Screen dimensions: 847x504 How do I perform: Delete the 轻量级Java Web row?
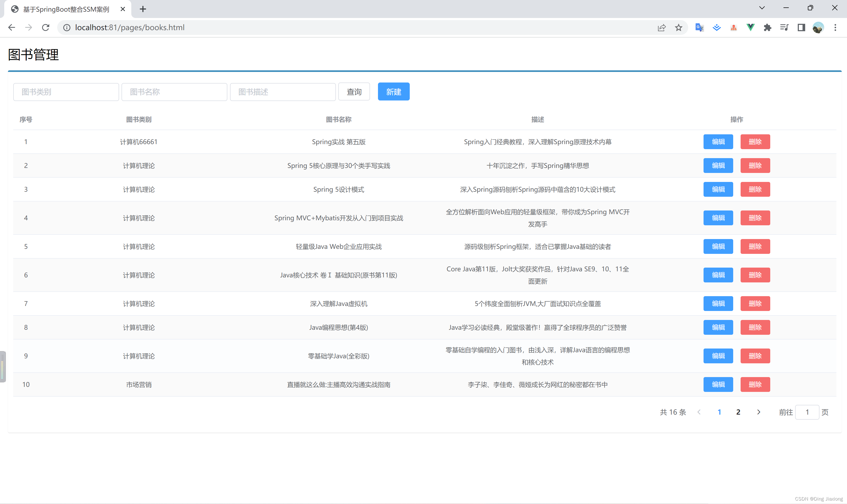point(755,246)
